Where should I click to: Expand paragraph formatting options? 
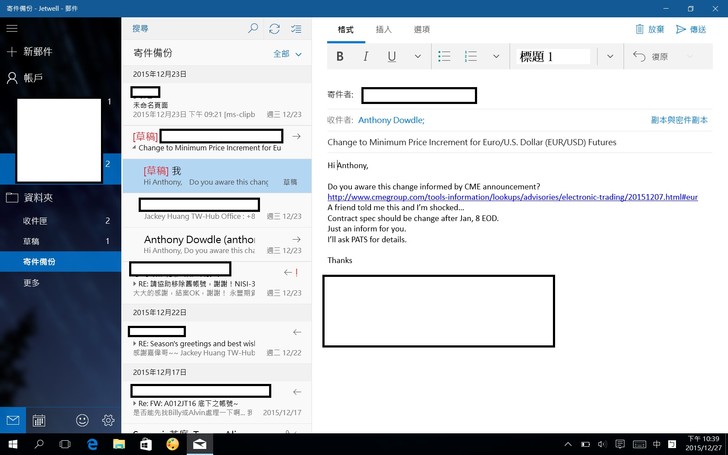pos(496,56)
